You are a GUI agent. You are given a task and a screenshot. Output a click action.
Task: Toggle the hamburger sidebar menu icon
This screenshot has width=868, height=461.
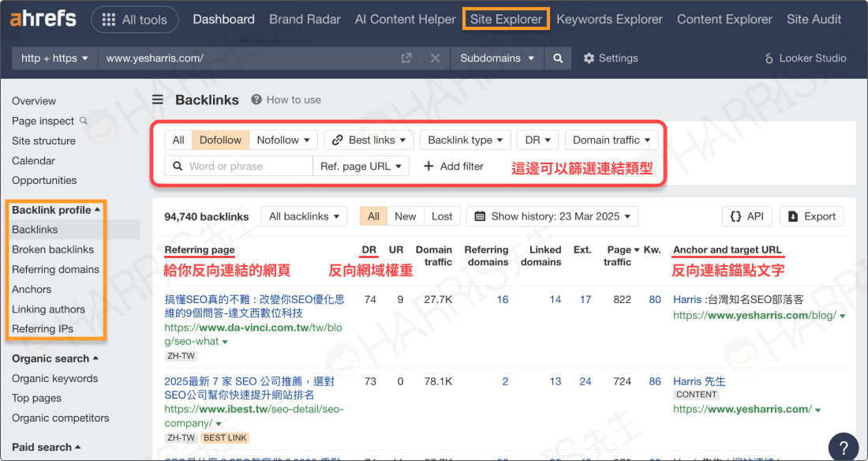pos(158,99)
